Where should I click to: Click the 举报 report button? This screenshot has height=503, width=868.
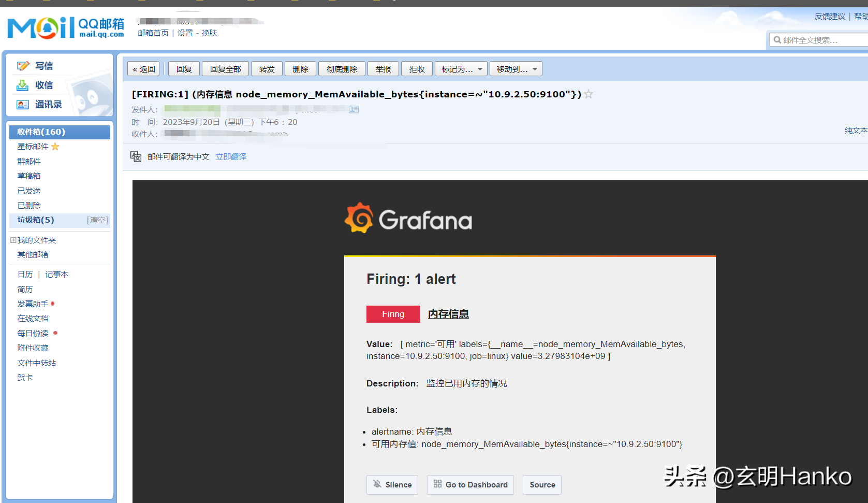click(383, 69)
